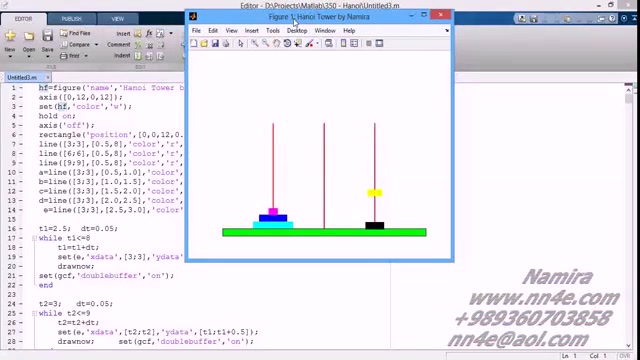Toggle Show Plot Tools and dock figure
Image resolution: width=640 pixels, height=360 pixels.
[379, 43]
